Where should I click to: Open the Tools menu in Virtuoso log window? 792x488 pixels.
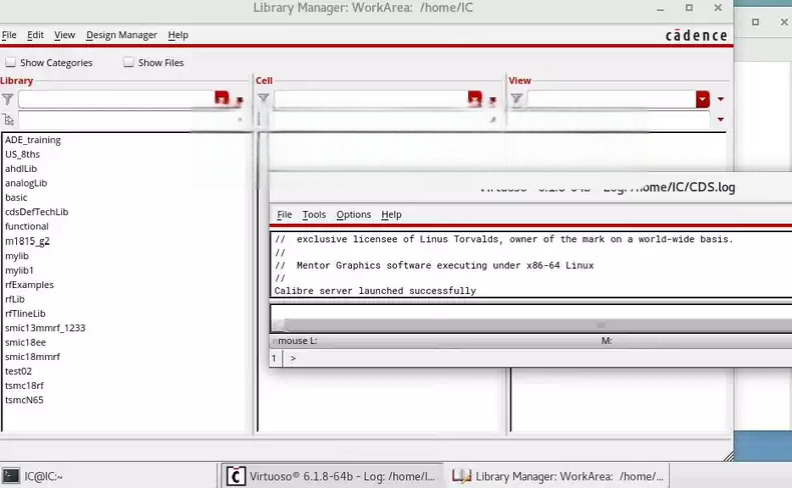[314, 214]
